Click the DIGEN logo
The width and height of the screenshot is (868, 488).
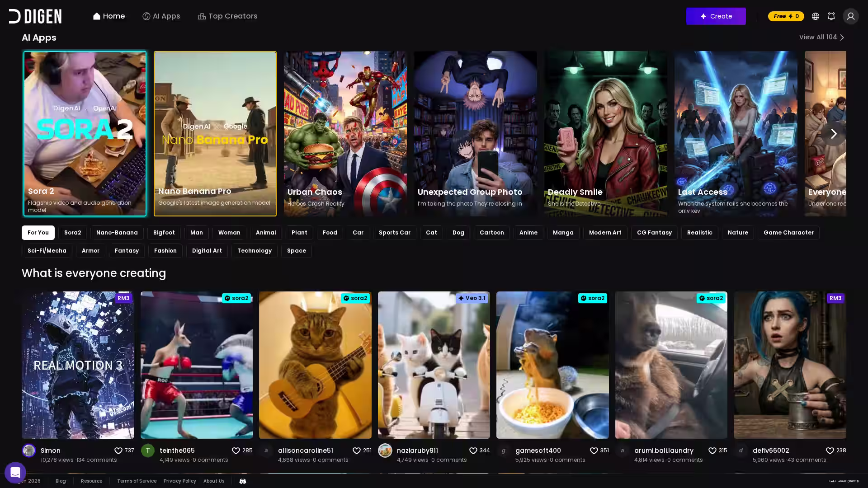pyautogui.click(x=35, y=16)
